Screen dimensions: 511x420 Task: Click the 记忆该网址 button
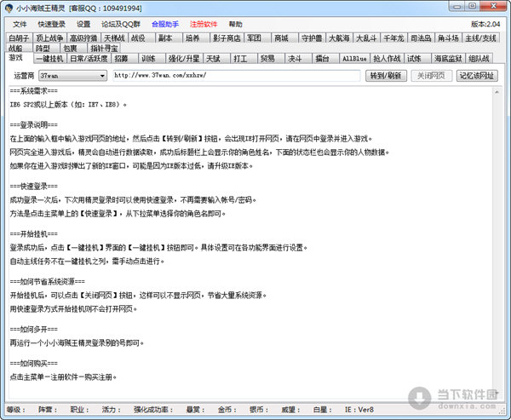[477, 76]
